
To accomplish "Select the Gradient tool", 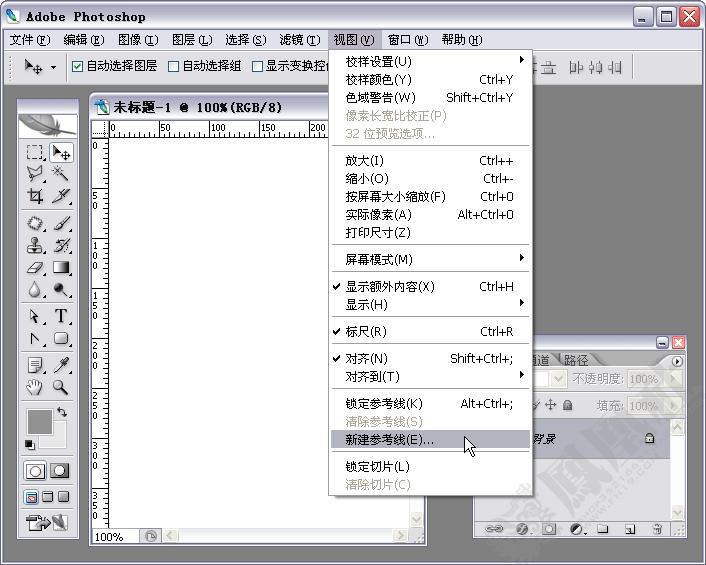I will 61,267.
